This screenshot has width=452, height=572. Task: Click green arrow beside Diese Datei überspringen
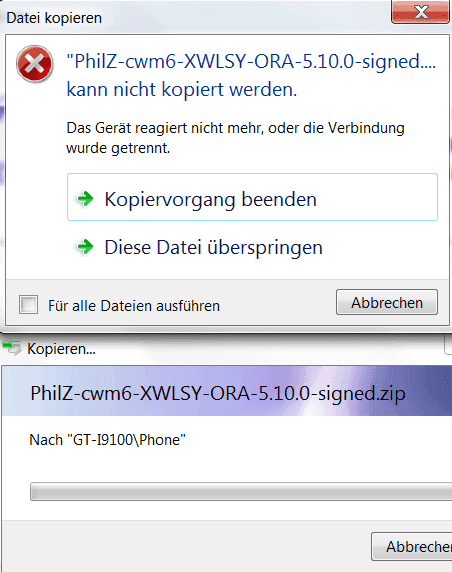click(x=85, y=247)
